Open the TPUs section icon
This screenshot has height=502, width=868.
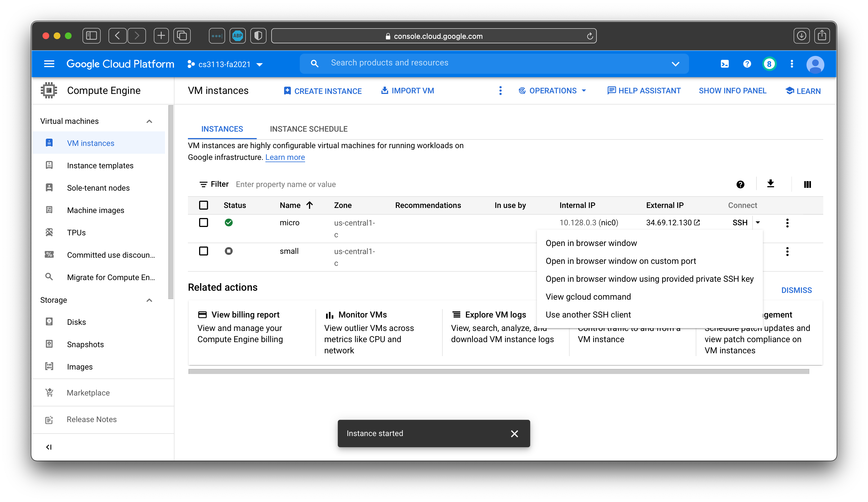coord(49,232)
